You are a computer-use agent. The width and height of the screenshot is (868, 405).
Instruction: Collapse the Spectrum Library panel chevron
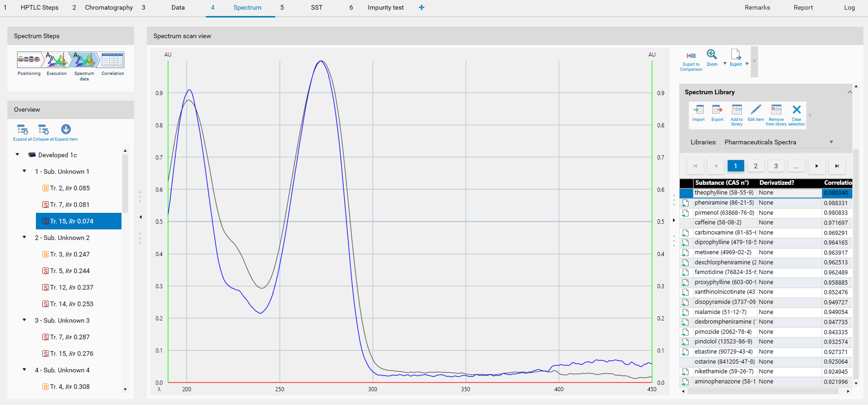850,92
